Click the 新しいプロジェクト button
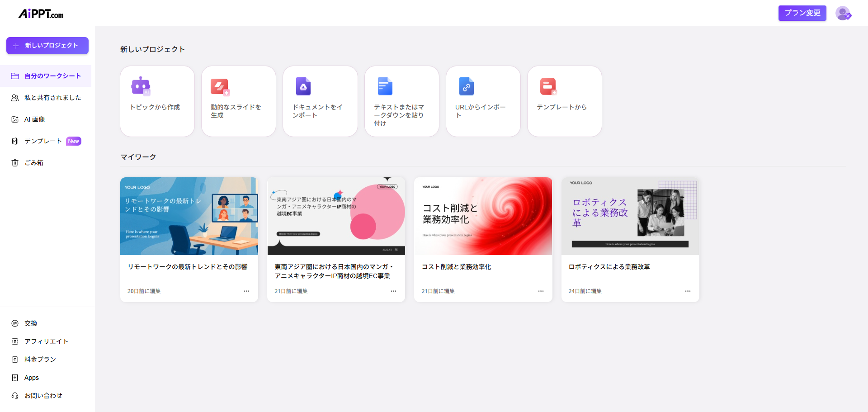This screenshot has height=412, width=868. [x=47, y=46]
